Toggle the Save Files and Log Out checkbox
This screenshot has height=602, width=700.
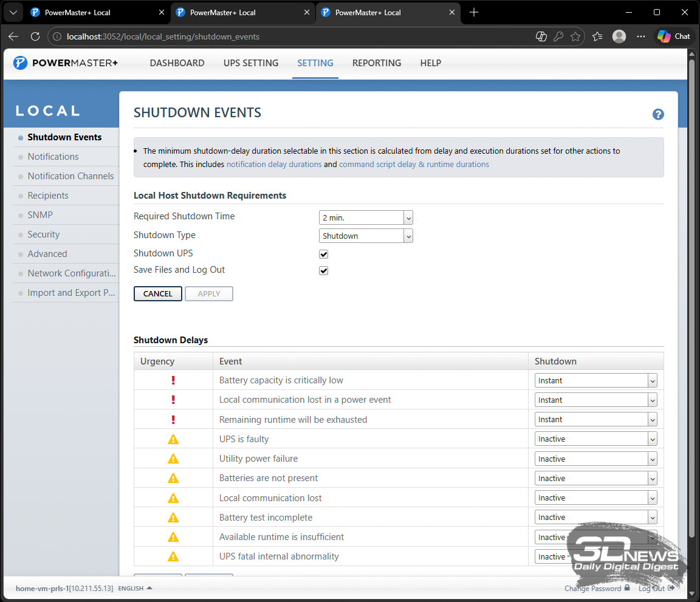pyautogui.click(x=323, y=270)
